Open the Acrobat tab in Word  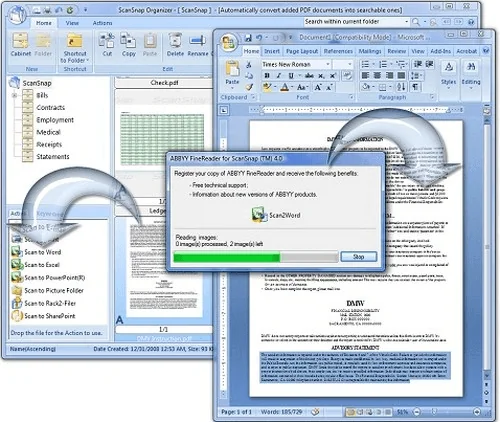tap(467, 51)
